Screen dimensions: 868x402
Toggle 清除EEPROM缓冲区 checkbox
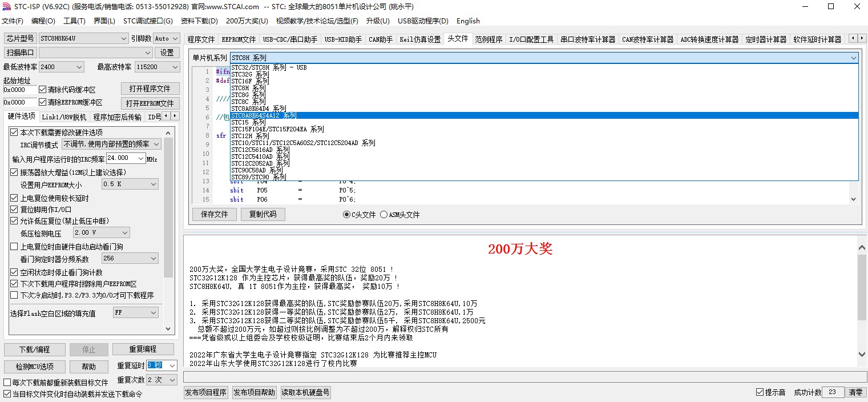(43, 102)
